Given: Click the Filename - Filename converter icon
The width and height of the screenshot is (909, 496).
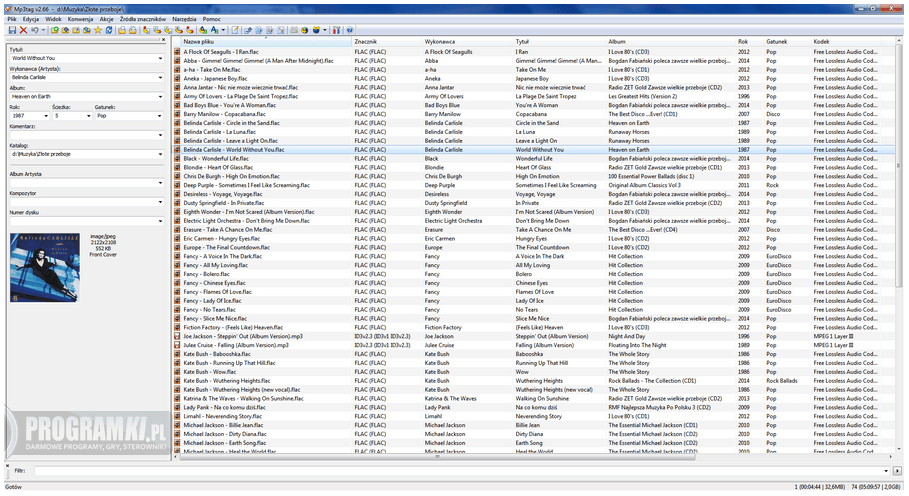Looking at the screenshot, I should point(168,30).
